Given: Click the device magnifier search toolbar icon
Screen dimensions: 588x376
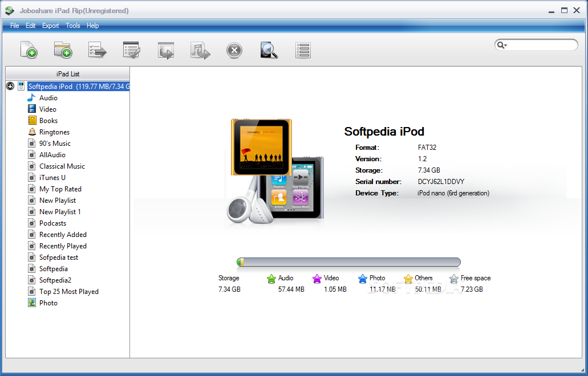Looking at the screenshot, I should pyautogui.click(x=269, y=50).
